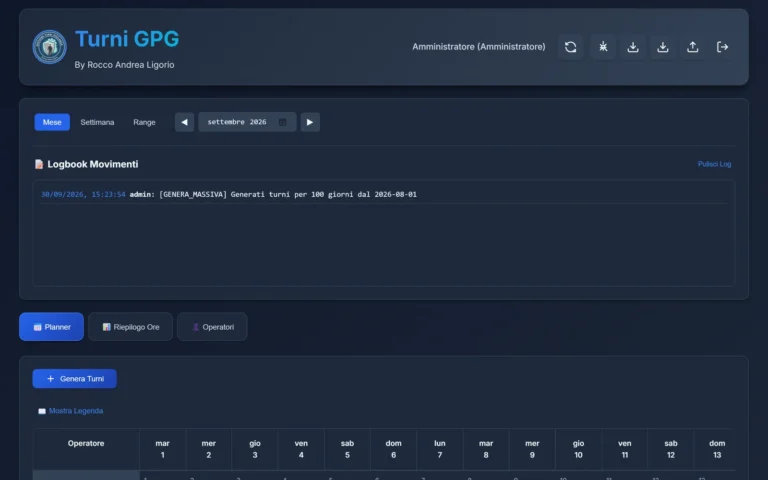Click the sab 12 column header

[x=671, y=449]
